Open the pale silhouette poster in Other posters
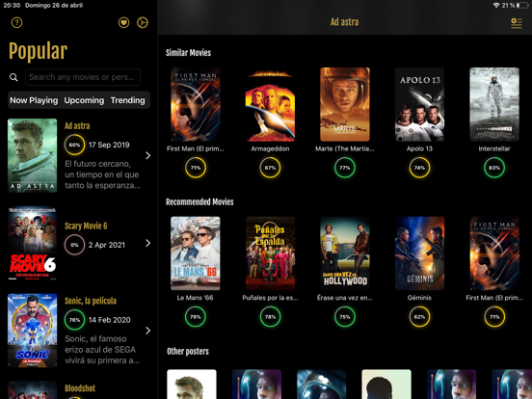 coord(386,385)
